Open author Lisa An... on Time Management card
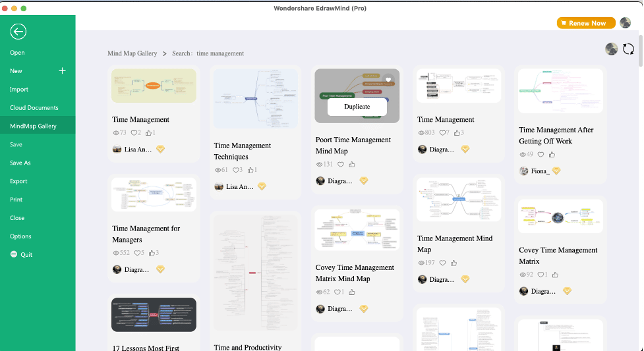644x351 pixels. (138, 149)
